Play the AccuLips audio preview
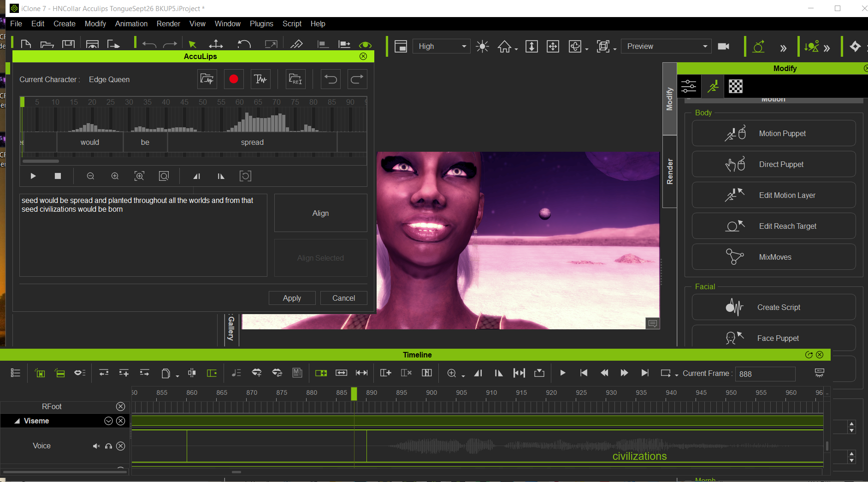This screenshot has height=482, width=868. click(x=33, y=176)
